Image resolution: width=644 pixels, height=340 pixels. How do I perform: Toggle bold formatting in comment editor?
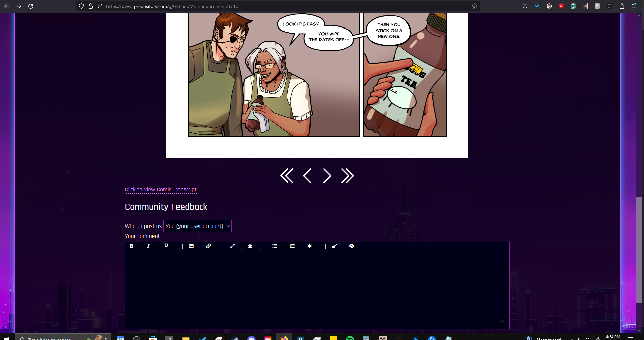[131, 246]
